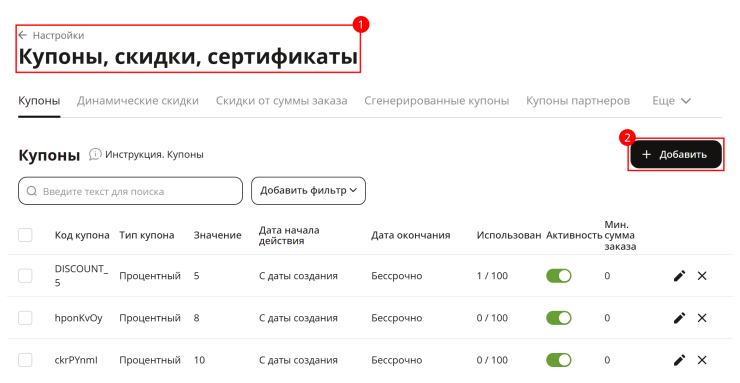Viewport: 740px width, 383px height.
Task: Click the Тип купона column header
Action: click(147, 235)
